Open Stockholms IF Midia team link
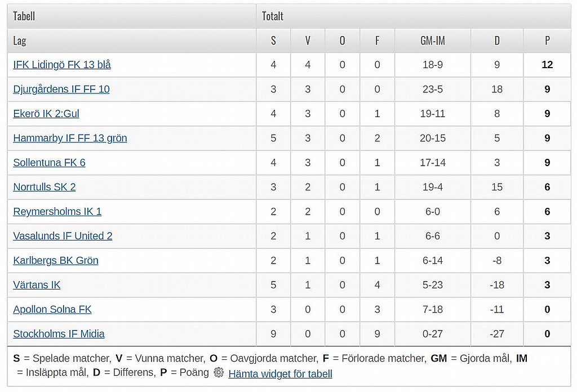 [x=59, y=334]
